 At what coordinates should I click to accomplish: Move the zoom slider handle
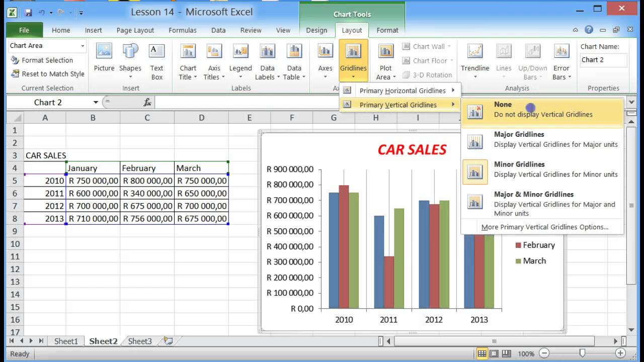click(x=583, y=353)
